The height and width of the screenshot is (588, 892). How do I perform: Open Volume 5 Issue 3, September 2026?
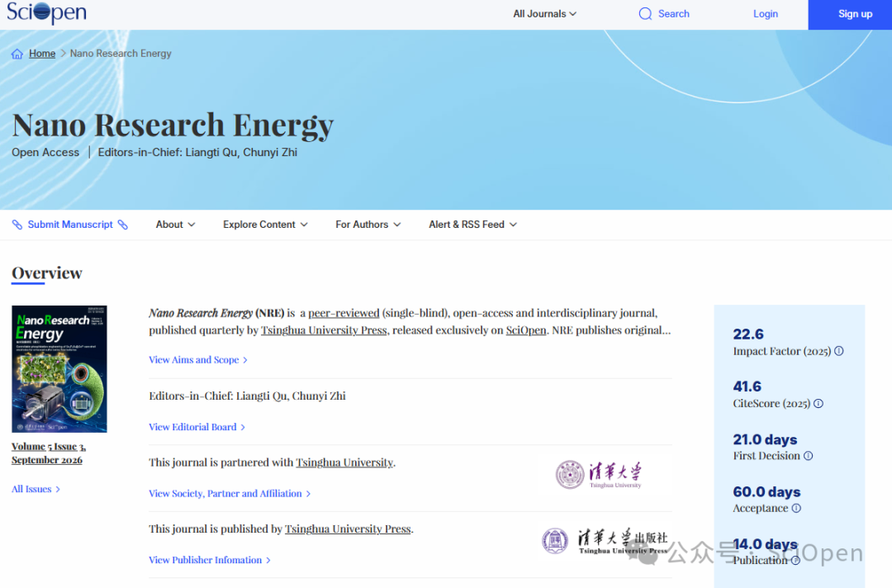[x=49, y=453]
